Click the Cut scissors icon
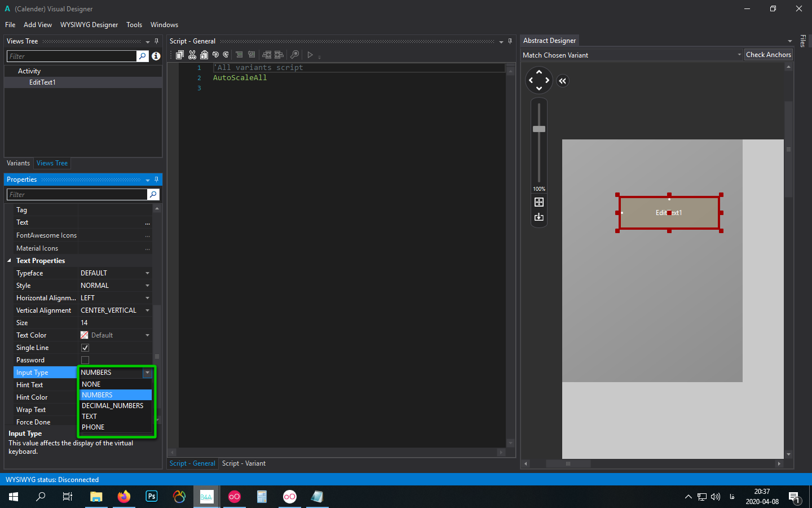812x508 pixels. (x=192, y=55)
